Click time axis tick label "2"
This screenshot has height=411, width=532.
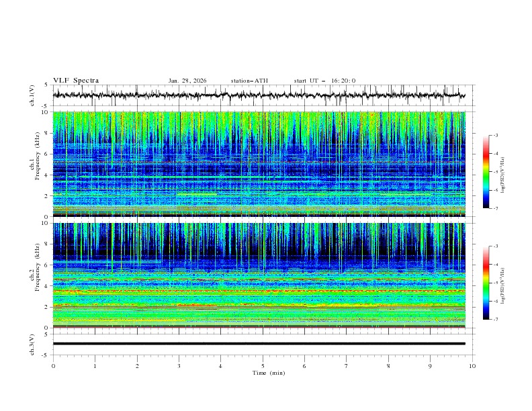point(137,366)
